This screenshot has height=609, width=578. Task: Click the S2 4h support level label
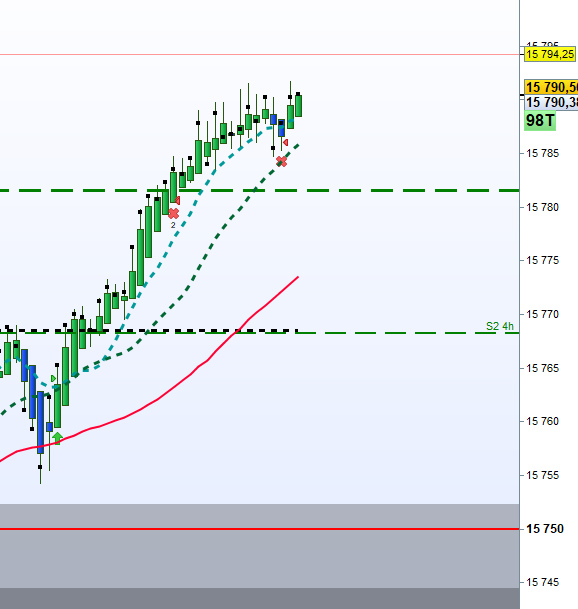pos(500,326)
